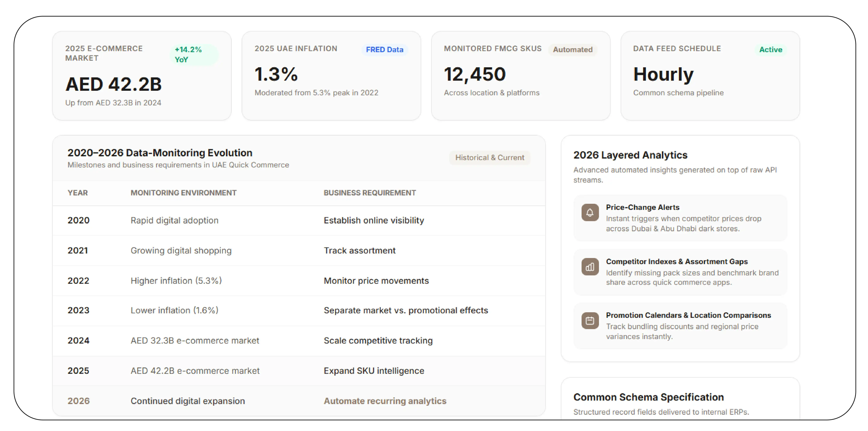Click 'Up from AED 32.3B in 2024' text
This screenshot has height=431, width=868.
click(x=113, y=103)
